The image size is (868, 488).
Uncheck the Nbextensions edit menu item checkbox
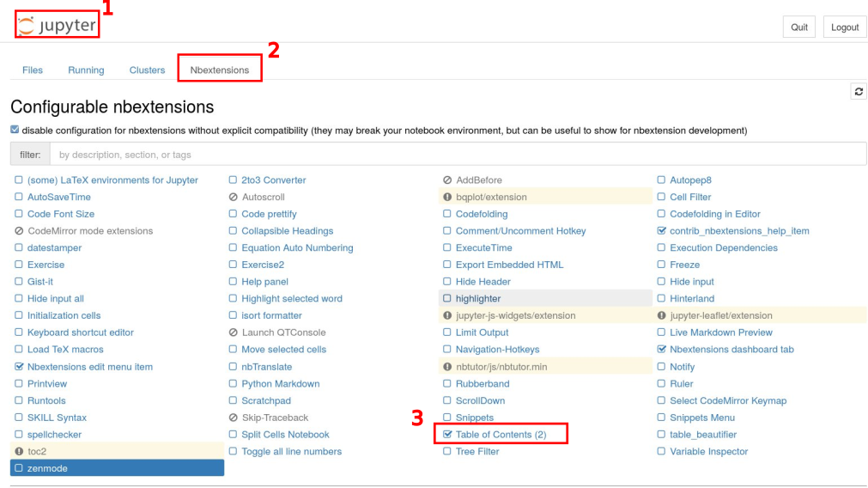click(x=19, y=366)
